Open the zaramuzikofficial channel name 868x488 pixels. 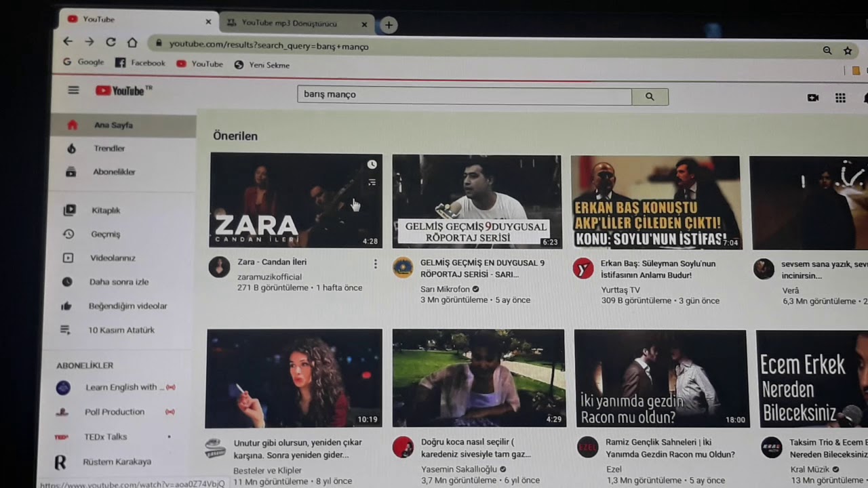(x=269, y=277)
